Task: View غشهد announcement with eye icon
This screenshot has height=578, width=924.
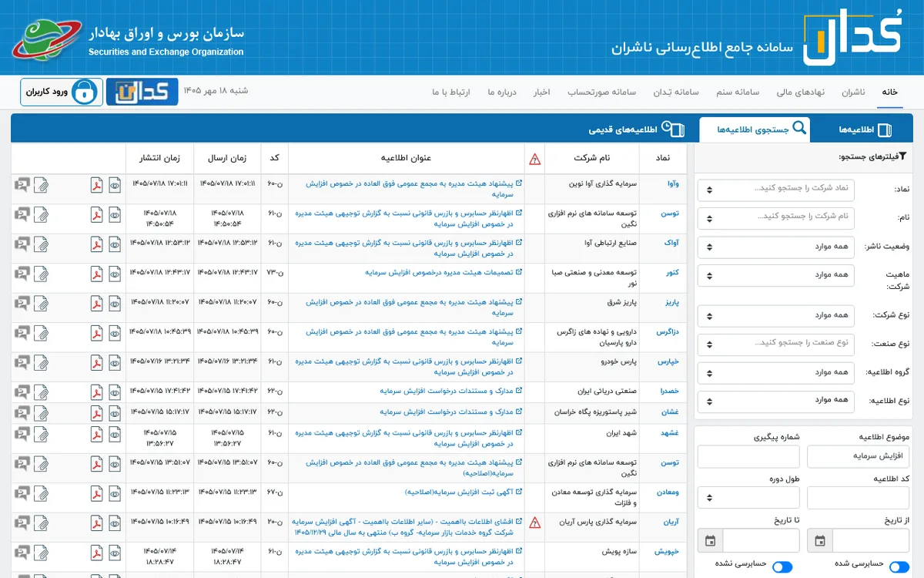Action: (115, 435)
